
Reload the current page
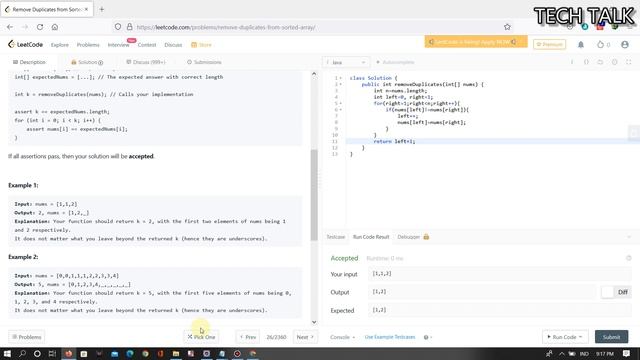pyautogui.click(x=40, y=27)
